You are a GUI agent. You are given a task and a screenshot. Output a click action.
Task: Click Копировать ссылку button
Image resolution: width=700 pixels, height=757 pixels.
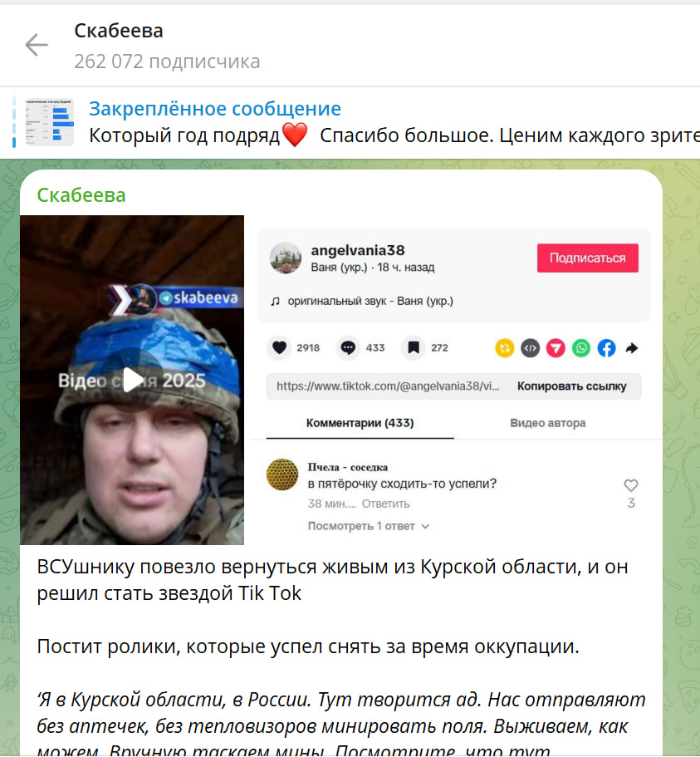tap(571, 386)
